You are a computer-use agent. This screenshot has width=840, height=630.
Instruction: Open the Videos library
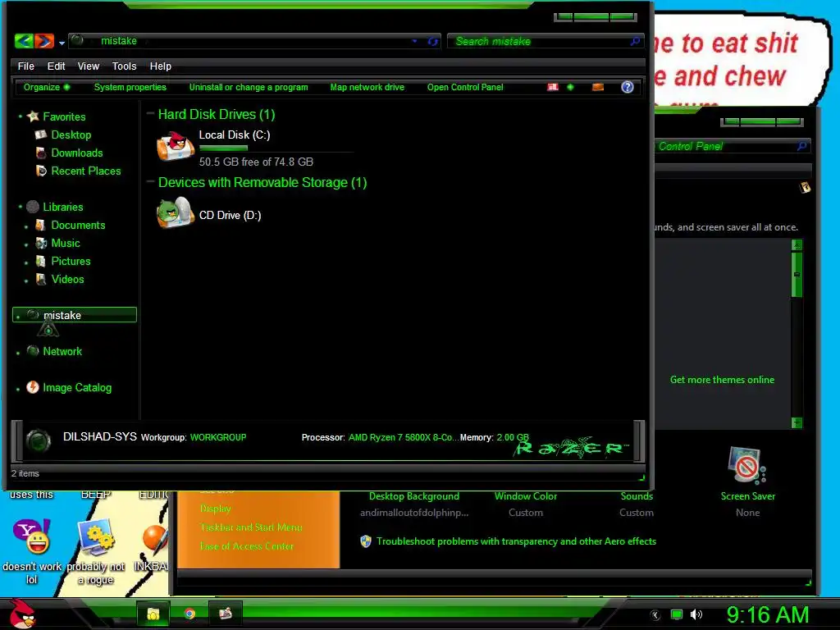pos(67,279)
